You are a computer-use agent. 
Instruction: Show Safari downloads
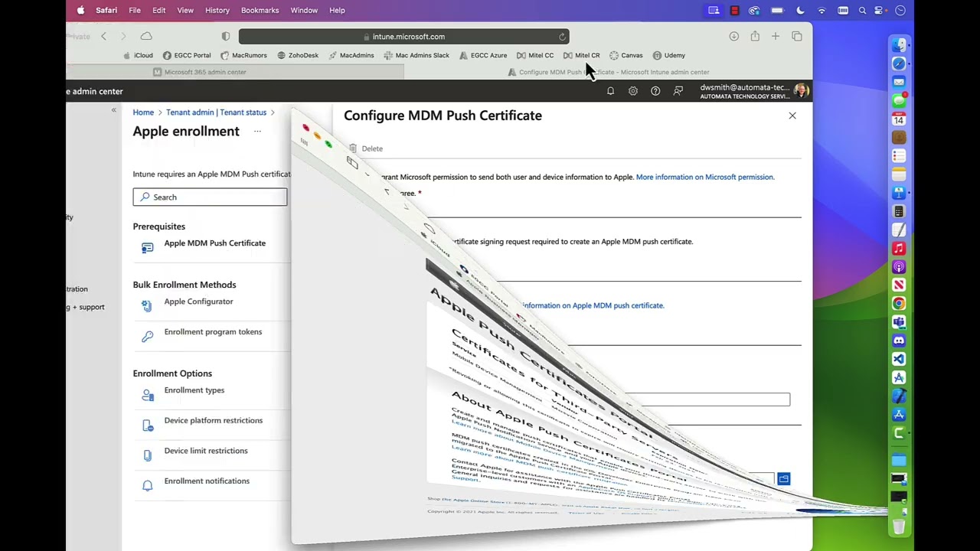click(x=733, y=36)
